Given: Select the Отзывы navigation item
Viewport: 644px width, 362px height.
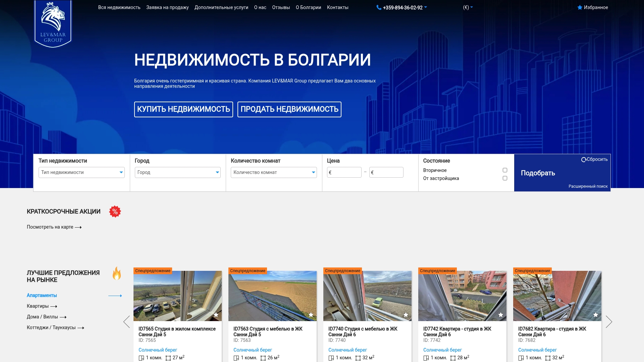Looking at the screenshot, I should [280, 7].
